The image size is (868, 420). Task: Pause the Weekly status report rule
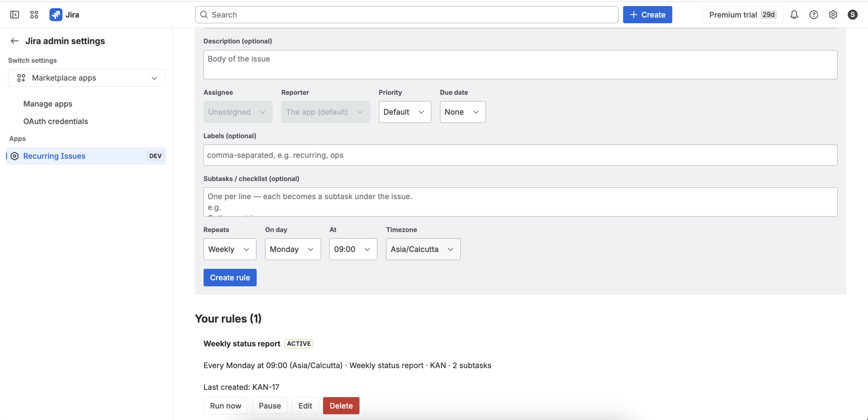click(270, 406)
